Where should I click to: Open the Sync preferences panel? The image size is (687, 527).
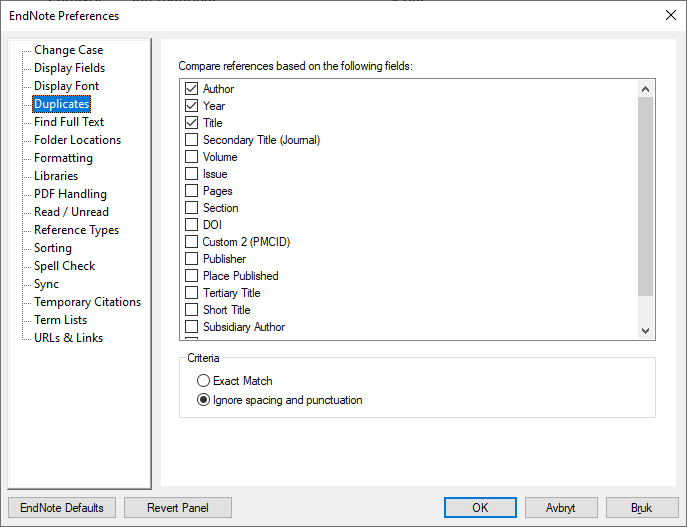coord(46,284)
